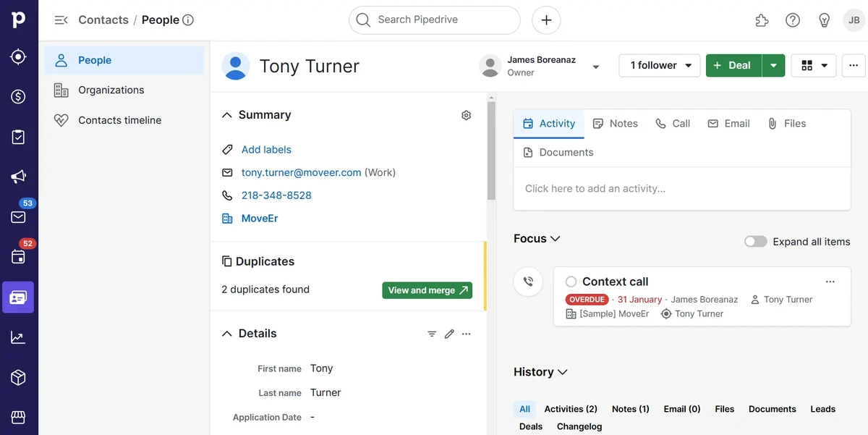Open the 1 follower dropdown
This screenshot has width=868, height=435.
(x=660, y=65)
